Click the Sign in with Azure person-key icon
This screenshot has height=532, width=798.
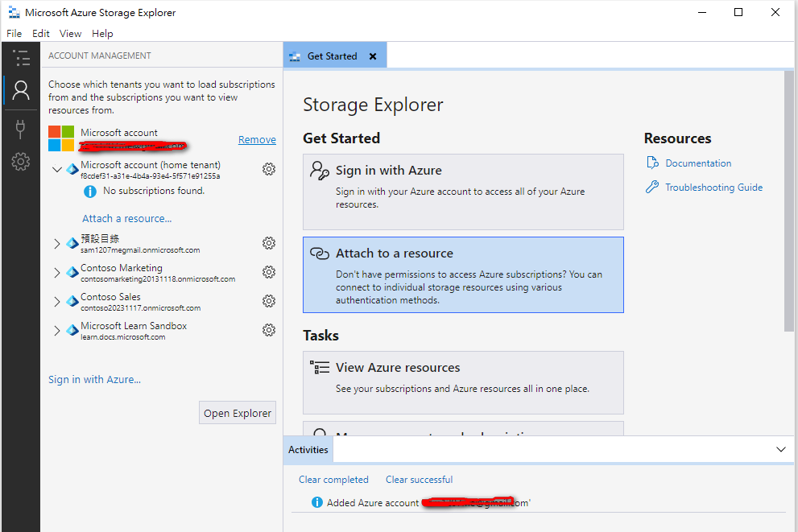click(320, 171)
